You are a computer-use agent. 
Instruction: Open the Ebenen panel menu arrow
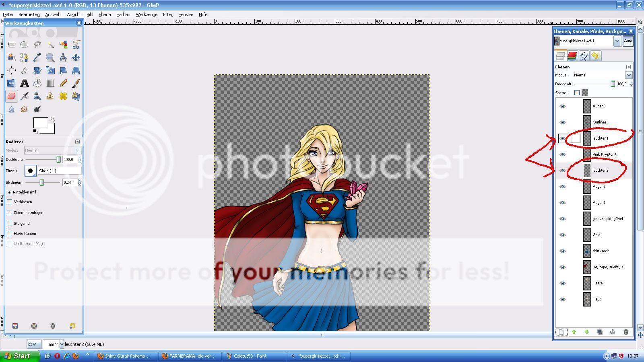pos(628,67)
